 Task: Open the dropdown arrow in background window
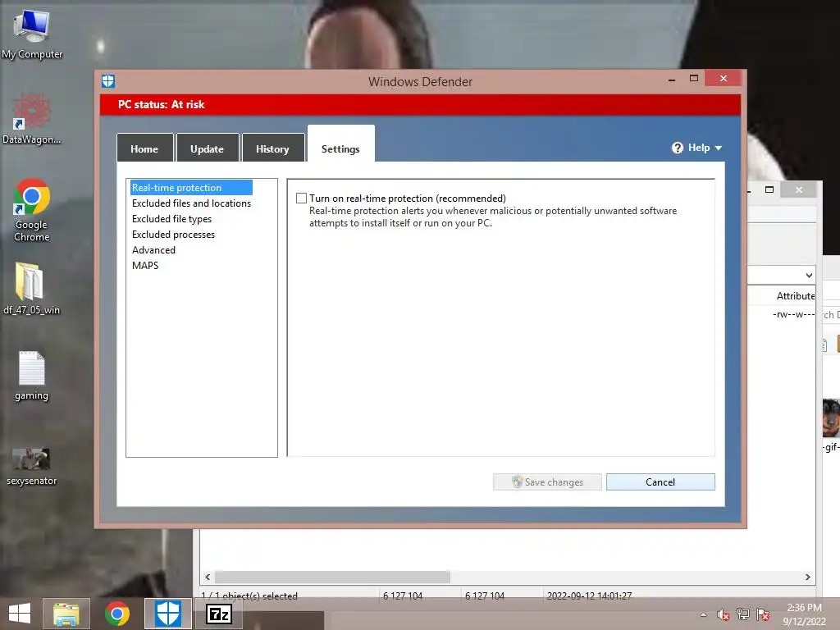808,276
